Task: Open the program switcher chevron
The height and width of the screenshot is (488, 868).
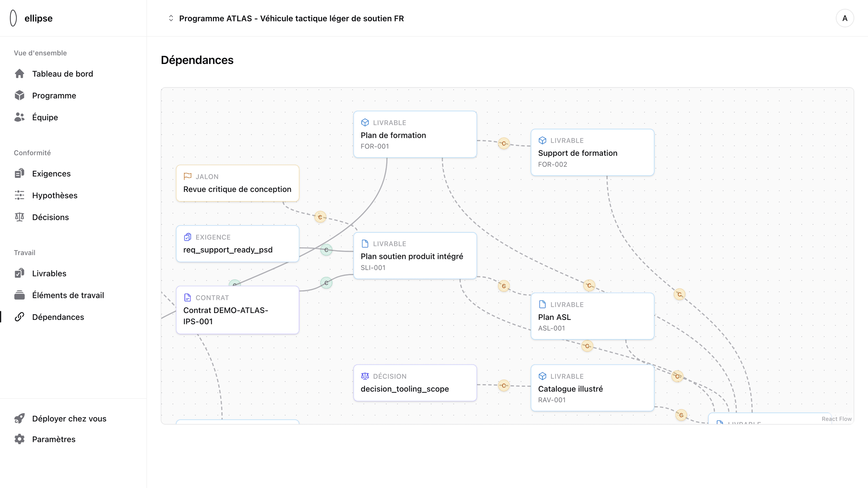Action: (x=171, y=18)
